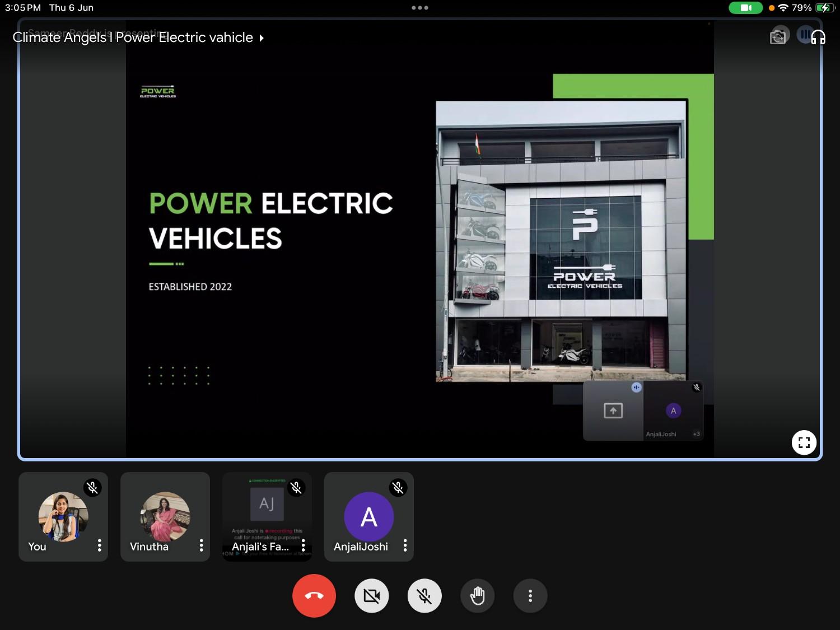The image size is (840, 630).
Task: Switch camera using the flip camera icon
Action: point(778,37)
